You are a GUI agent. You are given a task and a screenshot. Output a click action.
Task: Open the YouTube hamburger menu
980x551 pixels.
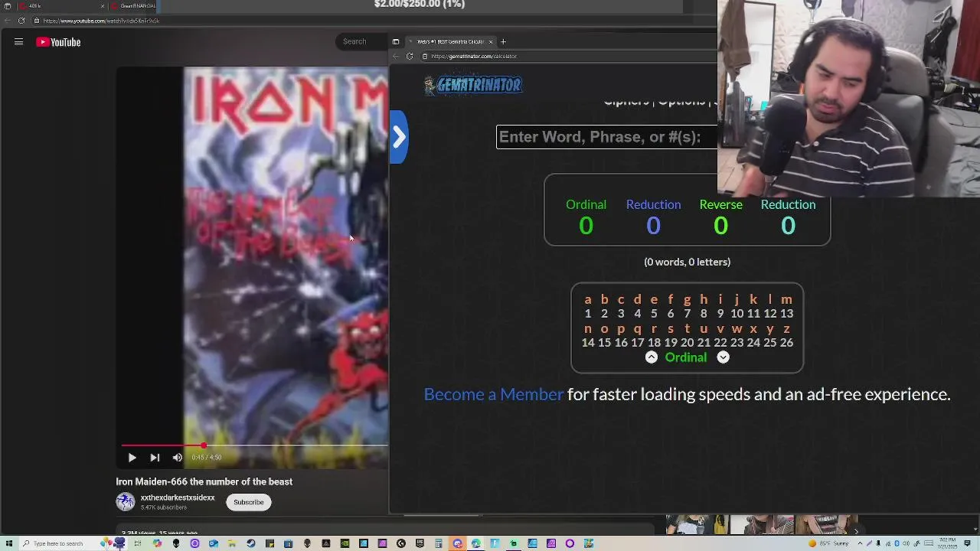[18, 42]
